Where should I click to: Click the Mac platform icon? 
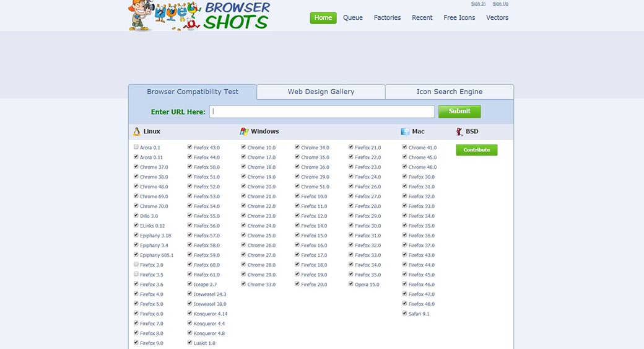[x=405, y=131]
